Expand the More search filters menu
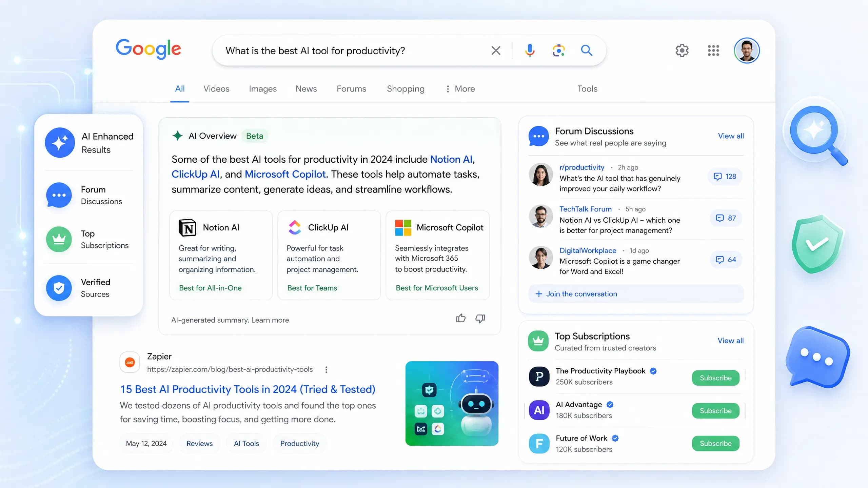The image size is (868, 488). 460,89
